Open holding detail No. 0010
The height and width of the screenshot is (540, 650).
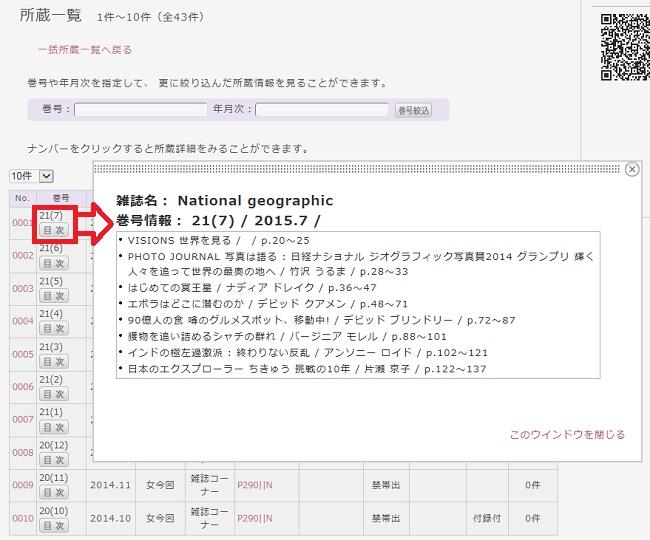tap(23, 518)
